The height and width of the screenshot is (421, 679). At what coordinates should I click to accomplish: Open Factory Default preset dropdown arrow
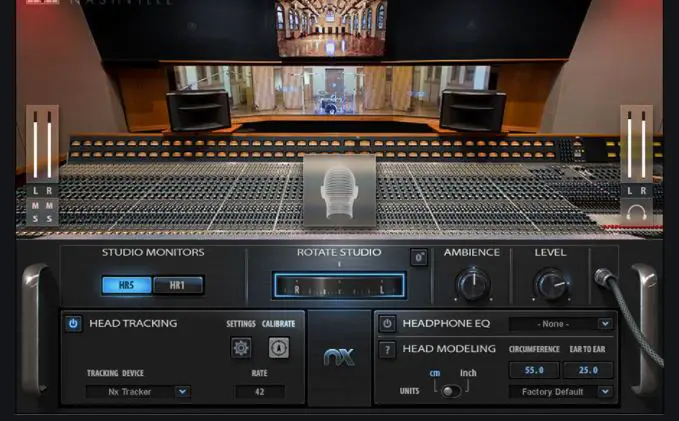605,392
